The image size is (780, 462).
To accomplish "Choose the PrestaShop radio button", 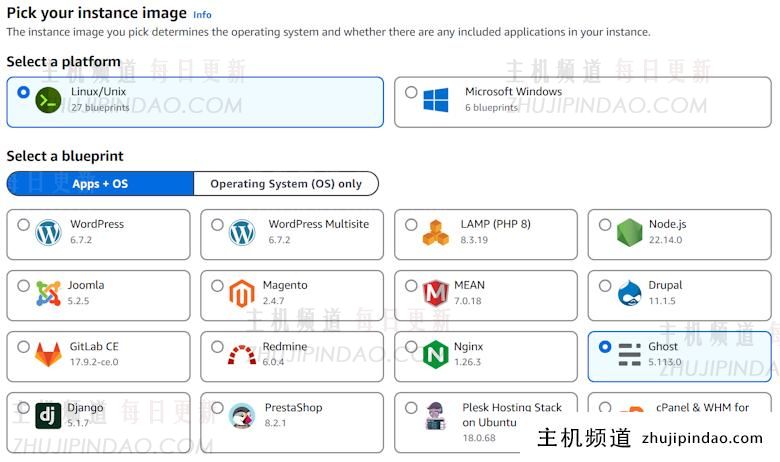I will [x=217, y=408].
